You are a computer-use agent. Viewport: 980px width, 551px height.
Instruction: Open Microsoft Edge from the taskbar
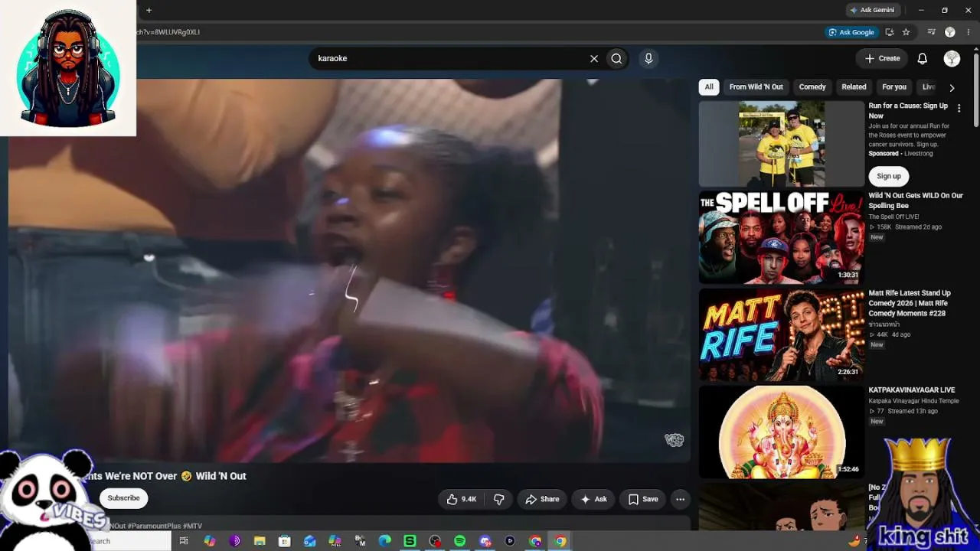pos(384,541)
